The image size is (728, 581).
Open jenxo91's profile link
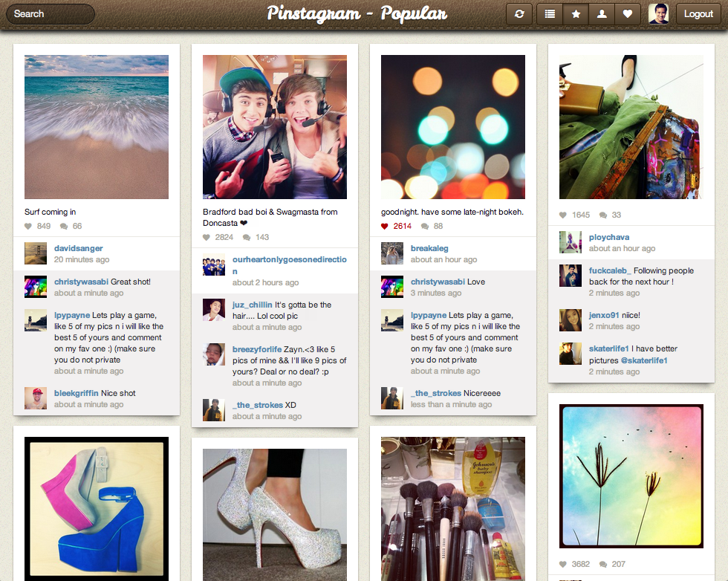coord(604,315)
